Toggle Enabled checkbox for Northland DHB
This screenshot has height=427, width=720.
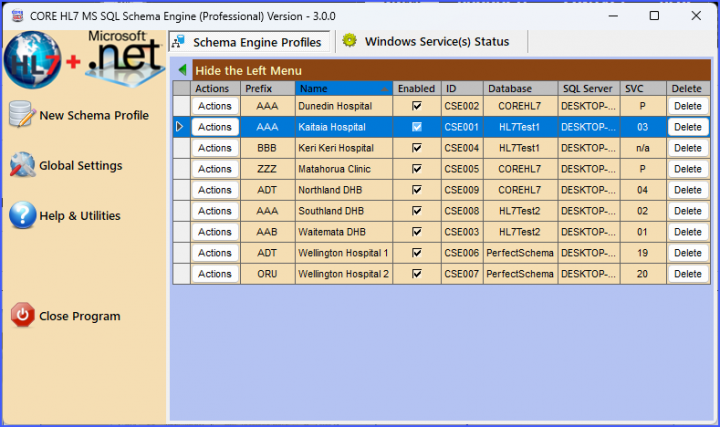[x=416, y=190]
